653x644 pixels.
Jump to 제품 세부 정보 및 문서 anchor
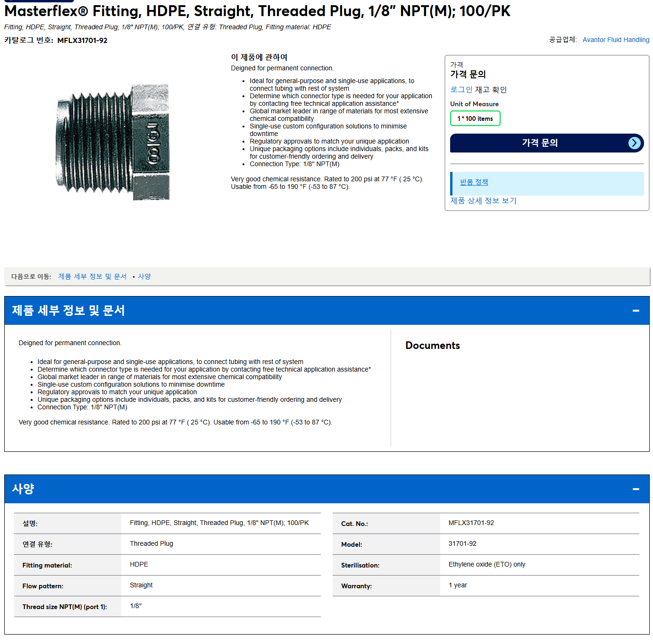coord(92,277)
